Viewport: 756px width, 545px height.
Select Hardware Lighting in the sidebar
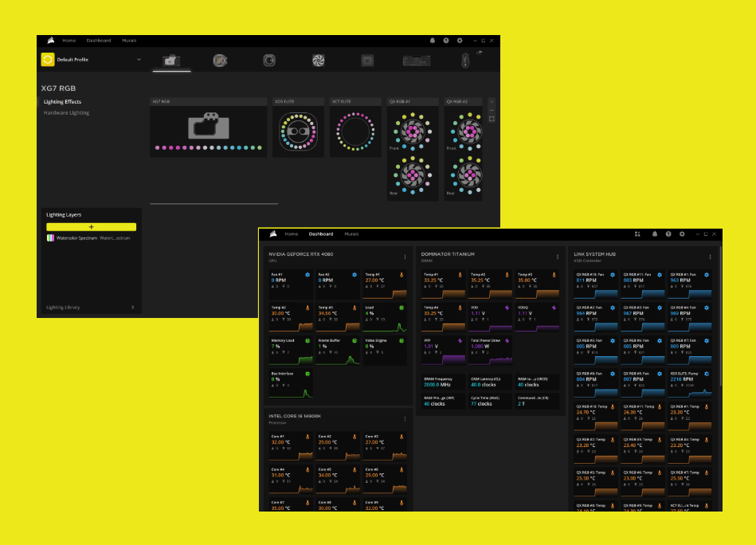point(67,113)
